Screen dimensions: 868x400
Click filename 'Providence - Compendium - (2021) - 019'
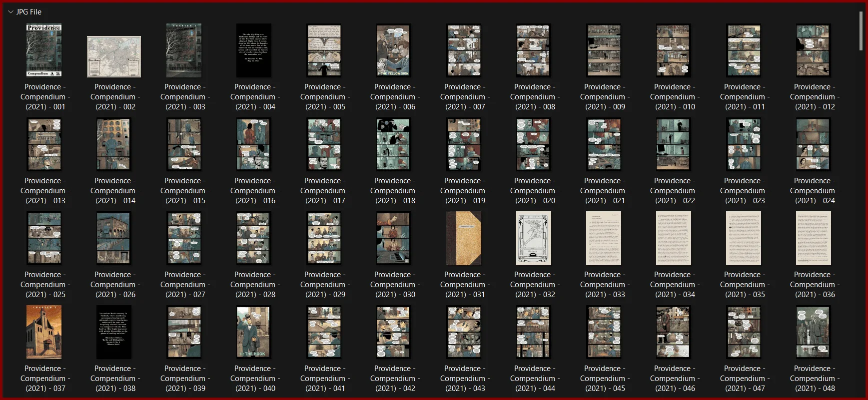point(465,191)
